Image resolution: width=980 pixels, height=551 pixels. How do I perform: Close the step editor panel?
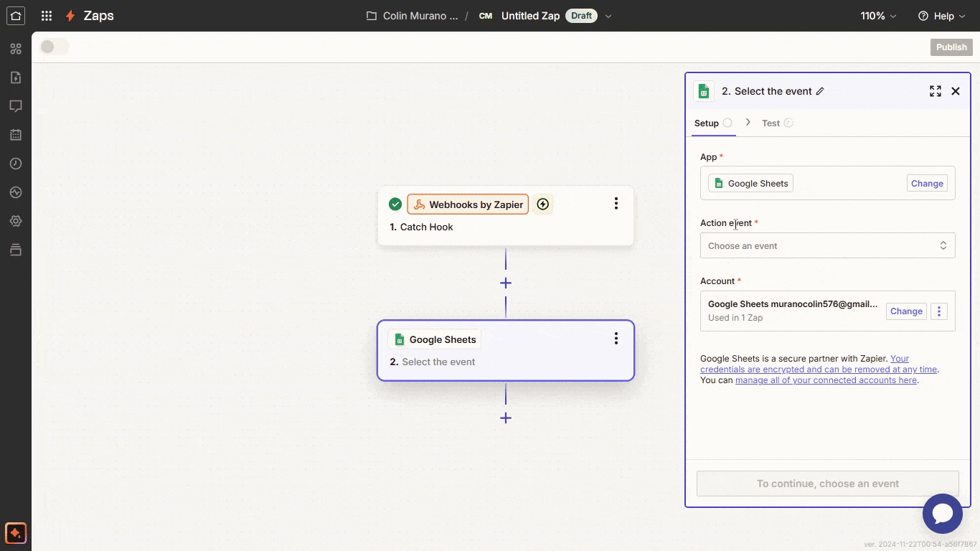point(956,91)
